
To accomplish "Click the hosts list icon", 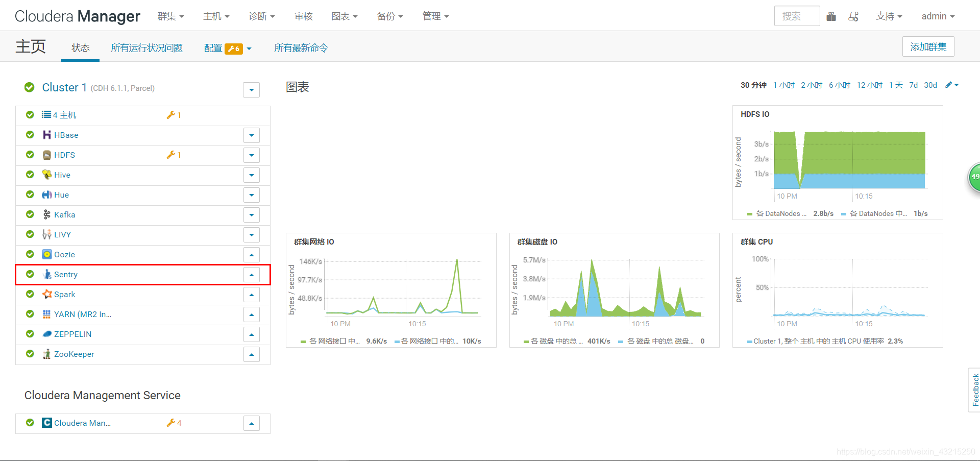I will [46, 115].
